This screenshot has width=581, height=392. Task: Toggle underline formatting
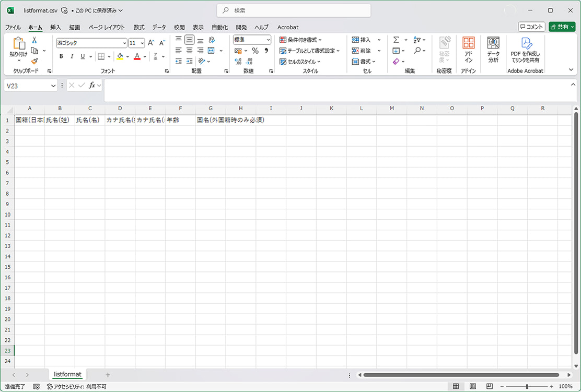(x=82, y=56)
